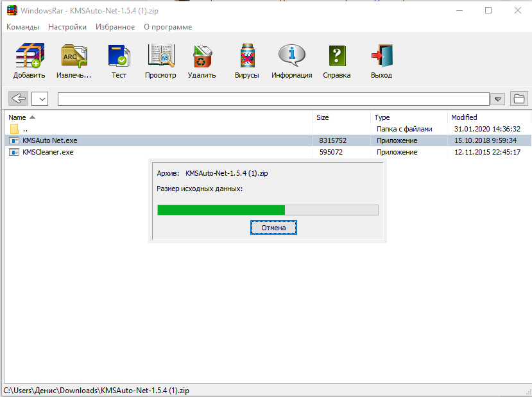
Task: Click the Размер исходных данных label
Action: pos(200,189)
